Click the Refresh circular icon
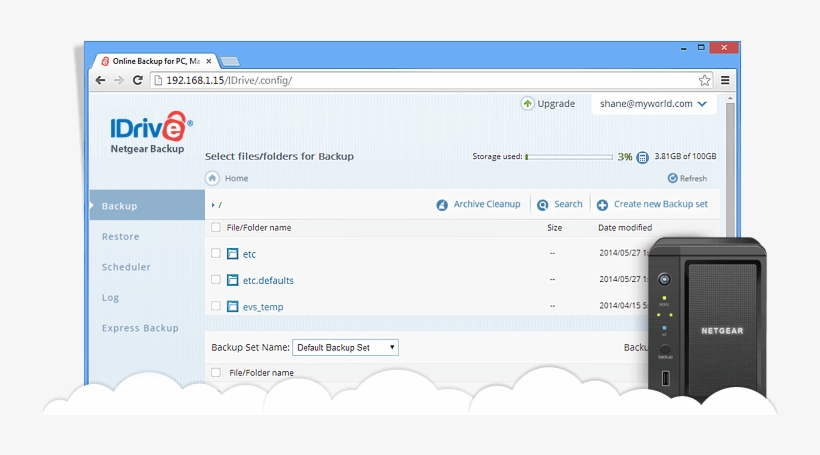The image size is (820, 455). tap(673, 178)
